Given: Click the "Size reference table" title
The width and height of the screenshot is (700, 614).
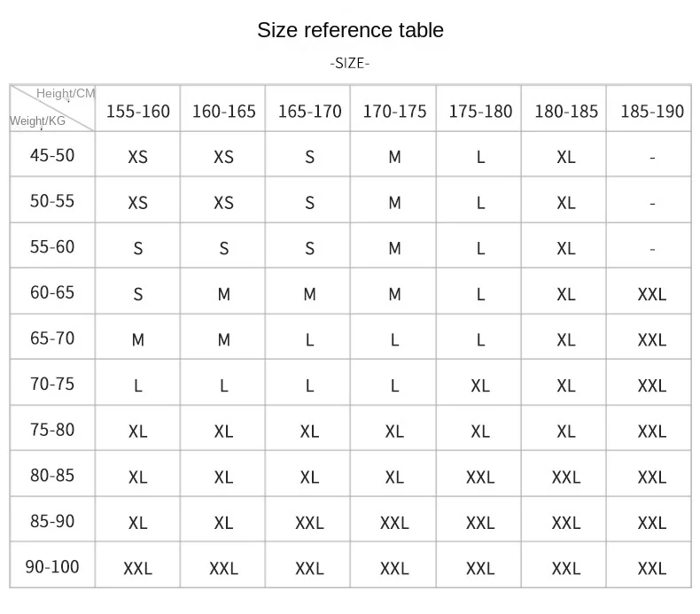Looking at the screenshot, I should coord(350,30).
